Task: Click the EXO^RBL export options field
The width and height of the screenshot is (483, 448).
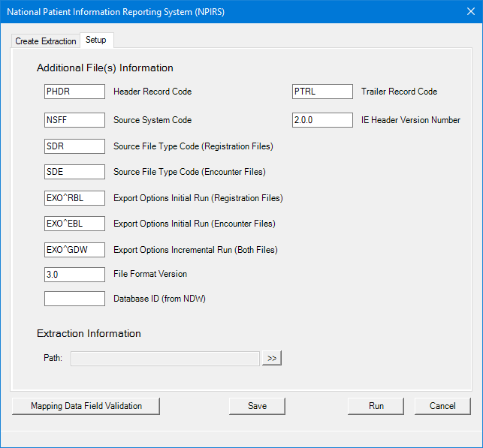Action: [74, 198]
